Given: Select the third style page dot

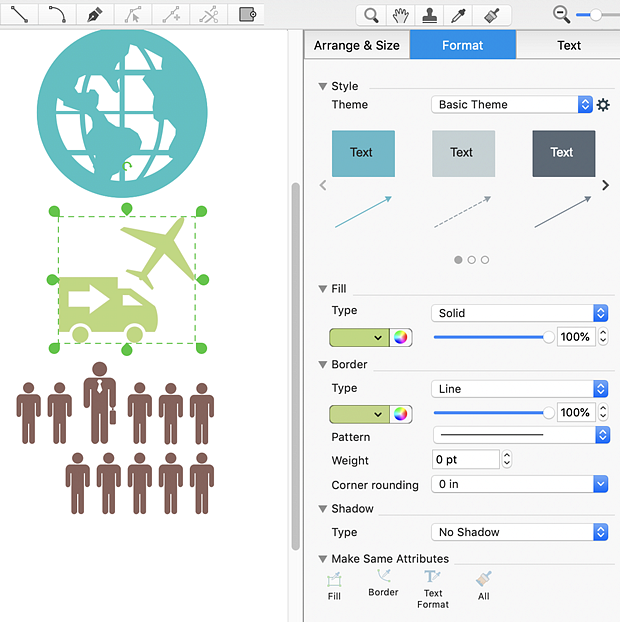Looking at the screenshot, I should pos(485,260).
